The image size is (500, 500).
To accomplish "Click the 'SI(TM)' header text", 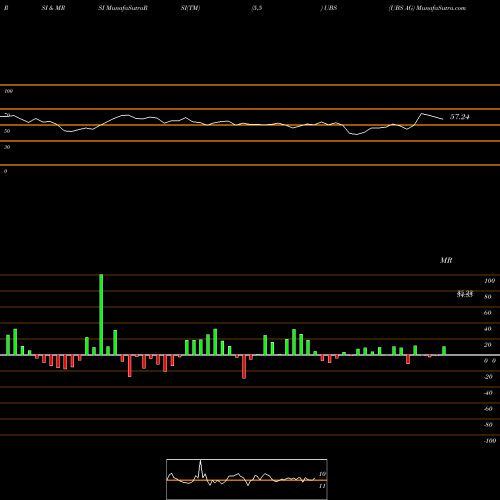I will pyautogui.click(x=190, y=8).
